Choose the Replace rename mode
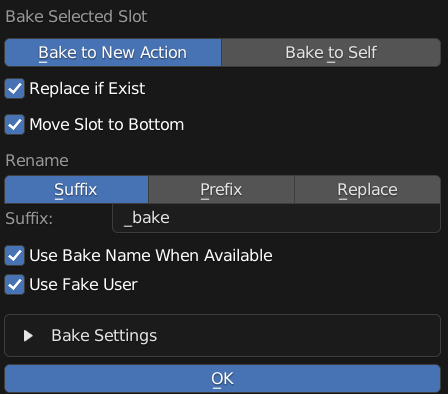The image size is (448, 394). 368,189
